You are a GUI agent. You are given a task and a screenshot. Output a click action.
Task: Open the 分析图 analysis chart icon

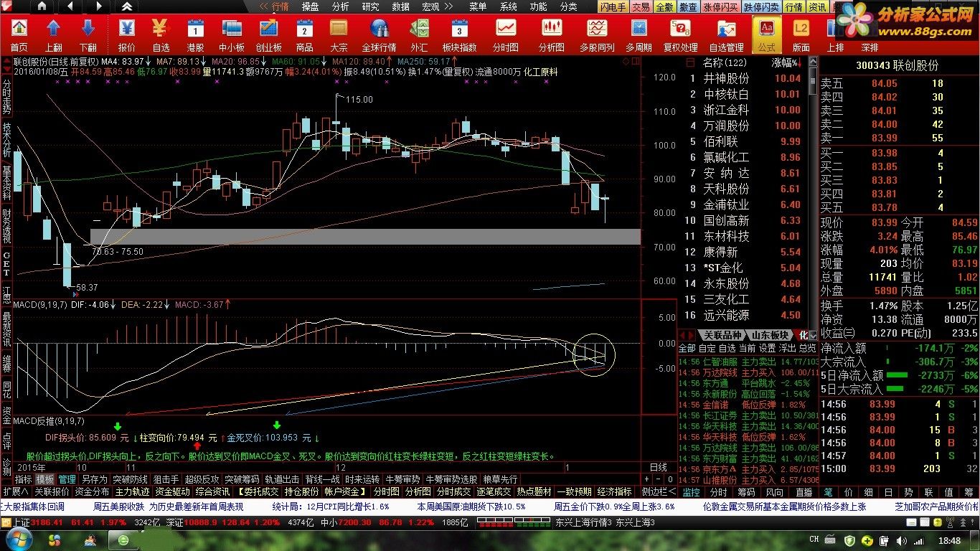[x=551, y=34]
